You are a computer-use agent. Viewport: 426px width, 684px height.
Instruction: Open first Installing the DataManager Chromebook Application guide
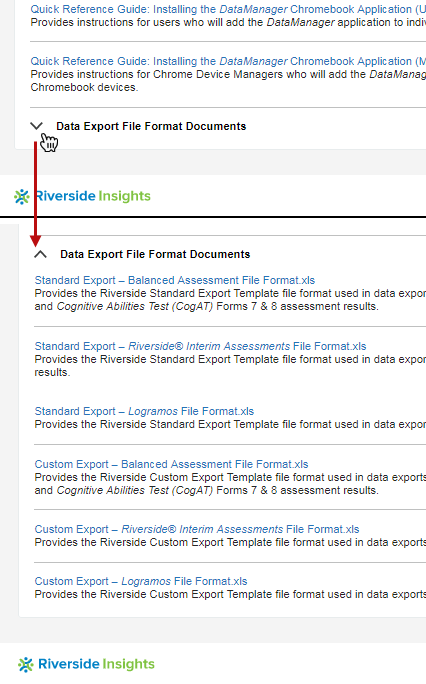[x=228, y=9]
